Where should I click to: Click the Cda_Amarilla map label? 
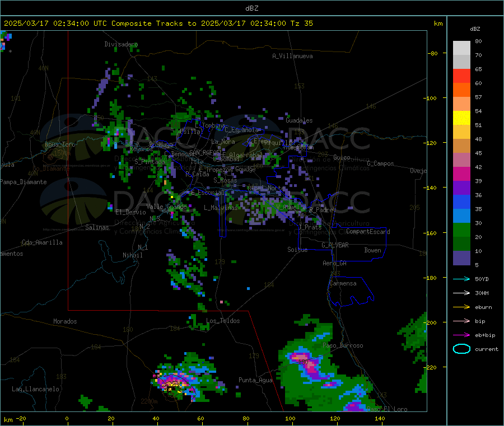click(42, 242)
